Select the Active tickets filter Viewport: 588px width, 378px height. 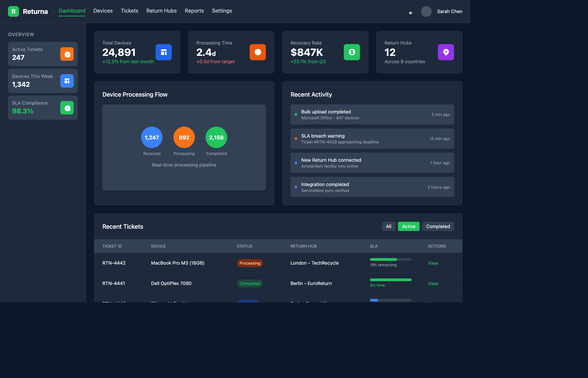tap(408, 226)
